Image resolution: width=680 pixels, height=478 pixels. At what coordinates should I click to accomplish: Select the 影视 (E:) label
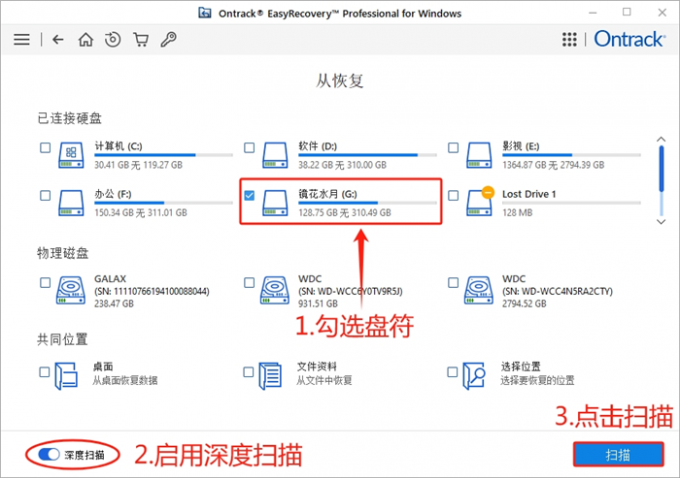(520, 146)
